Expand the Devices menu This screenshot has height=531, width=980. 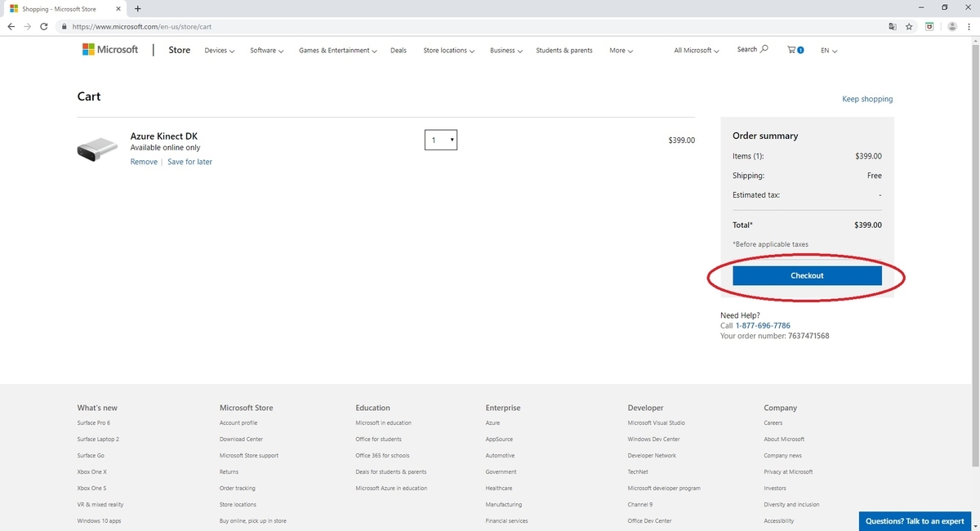(219, 51)
